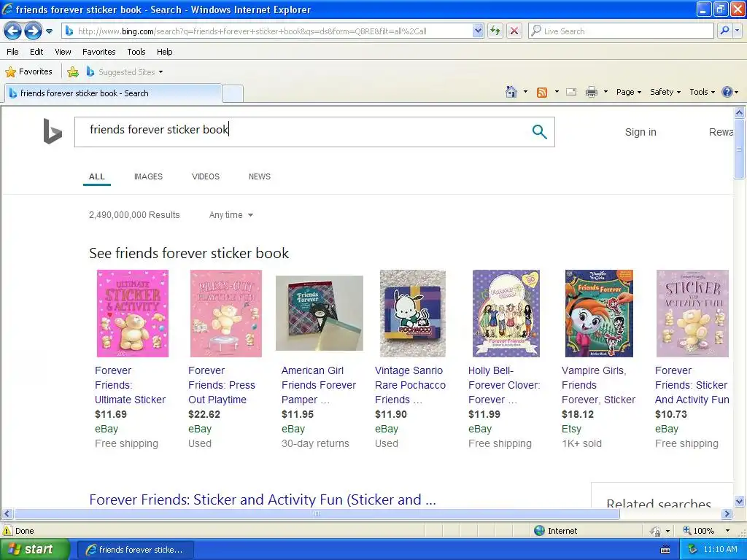747x560 pixels.
Task: Select the ALL results tab
Action: 97,176
